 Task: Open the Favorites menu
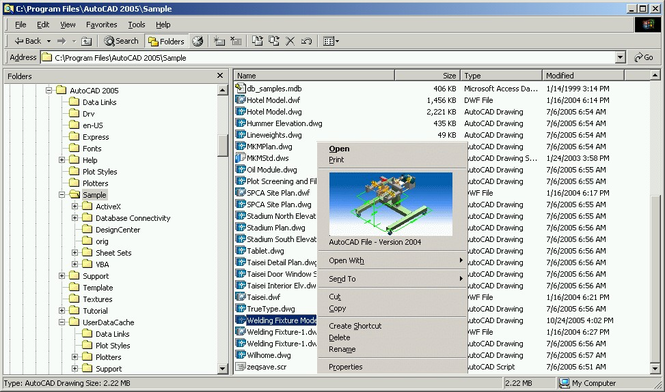(101, 25)
